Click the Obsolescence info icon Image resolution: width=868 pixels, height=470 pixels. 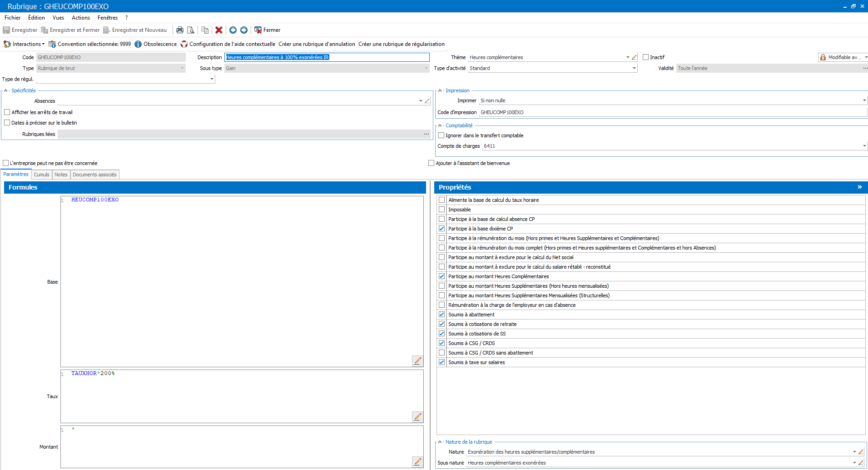click(138, 44)
